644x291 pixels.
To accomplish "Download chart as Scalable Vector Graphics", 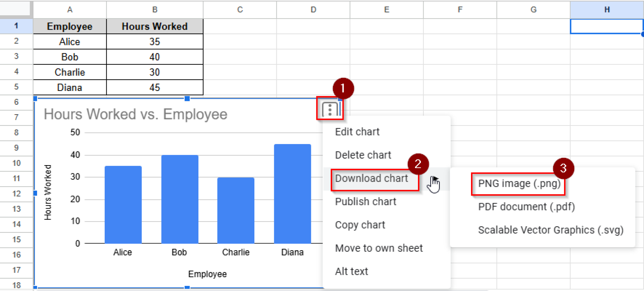I will (551, 230).
